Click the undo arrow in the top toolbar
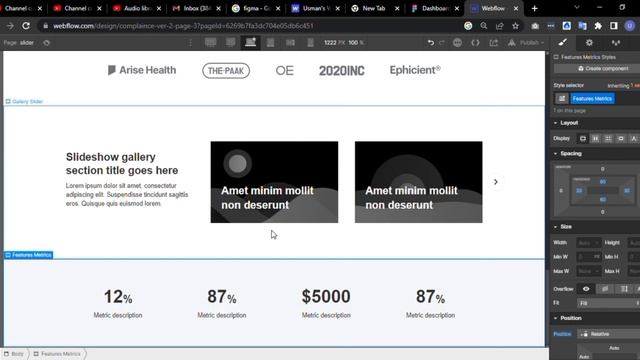640x360 pixels. click(x=431, y=42)
